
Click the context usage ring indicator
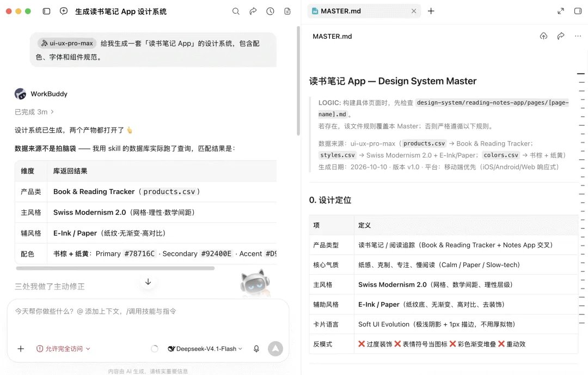(x=155, y=349)
